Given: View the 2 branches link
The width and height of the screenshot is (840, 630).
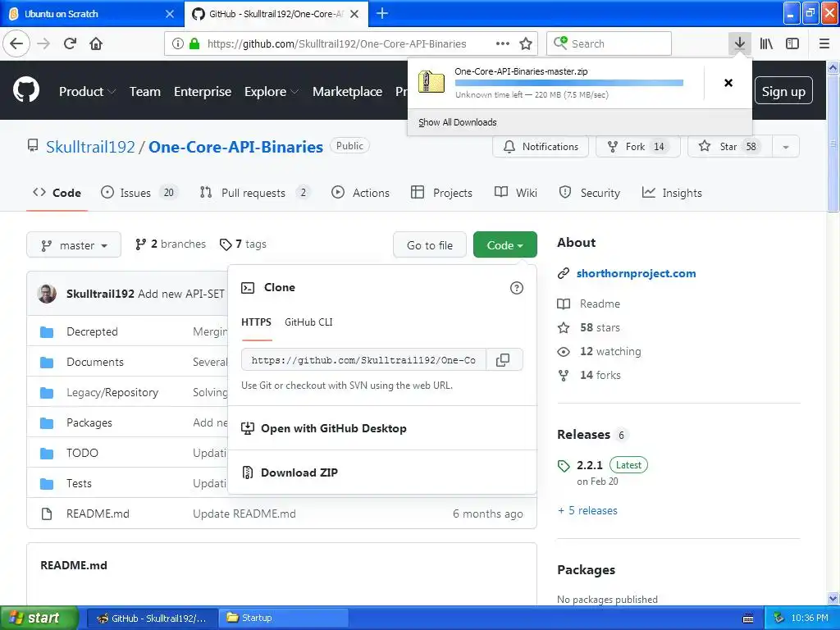Looking at the screenshot, I should (171, 244).
